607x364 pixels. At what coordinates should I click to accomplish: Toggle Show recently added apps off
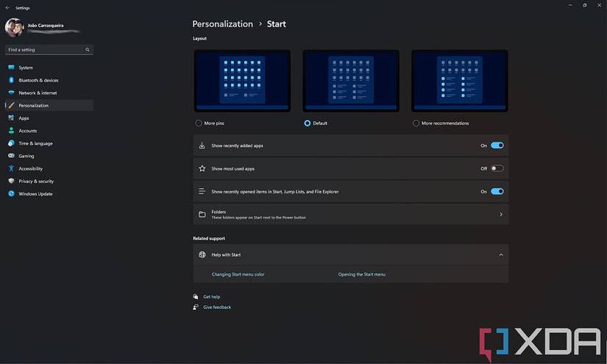pyautogui.click(x=497, y=146)
